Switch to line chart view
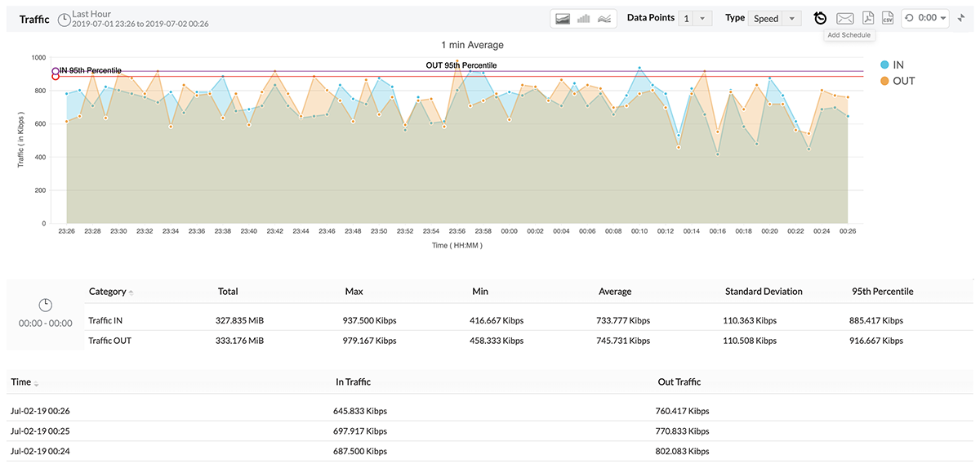The image size is (980, 464). click(604, 18)
